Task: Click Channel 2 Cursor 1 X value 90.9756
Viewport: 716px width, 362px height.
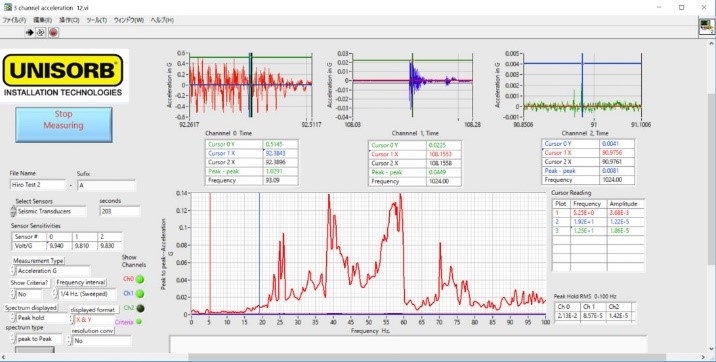Action: coord(617,153)
